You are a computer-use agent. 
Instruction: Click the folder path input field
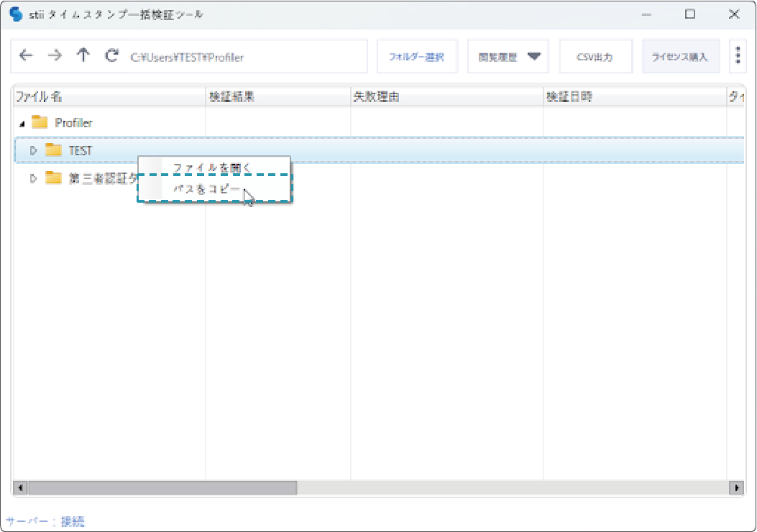click(244, 57)
